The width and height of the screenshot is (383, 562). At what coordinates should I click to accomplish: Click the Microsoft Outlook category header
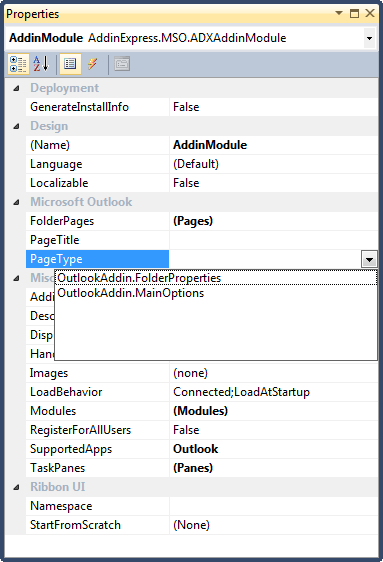pyautogui.click(x=81, y=202)
